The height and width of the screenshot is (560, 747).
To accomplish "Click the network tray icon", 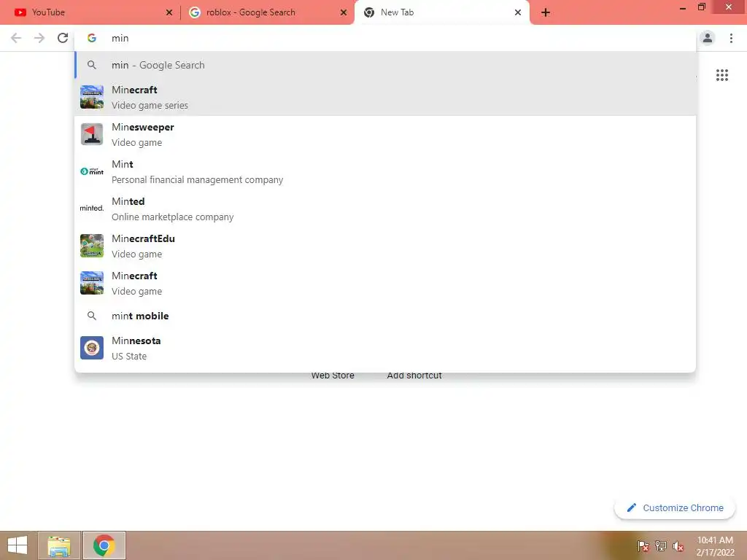I will (x=661, y=546).
